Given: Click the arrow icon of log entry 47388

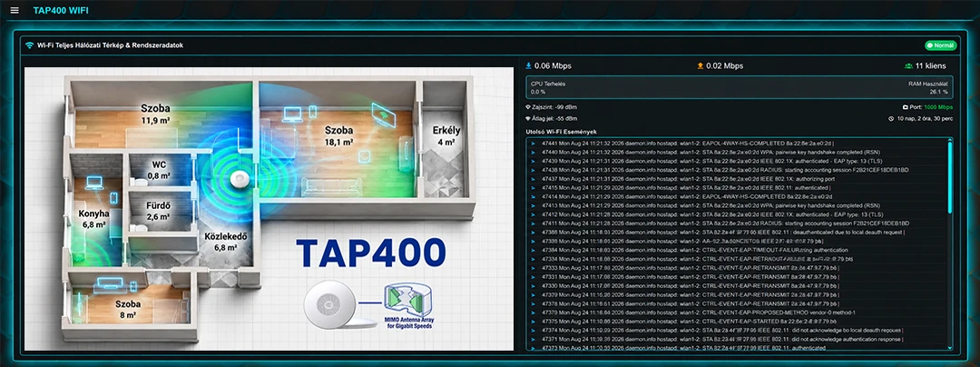Looking at the screenshot, I should pos(534,232).
